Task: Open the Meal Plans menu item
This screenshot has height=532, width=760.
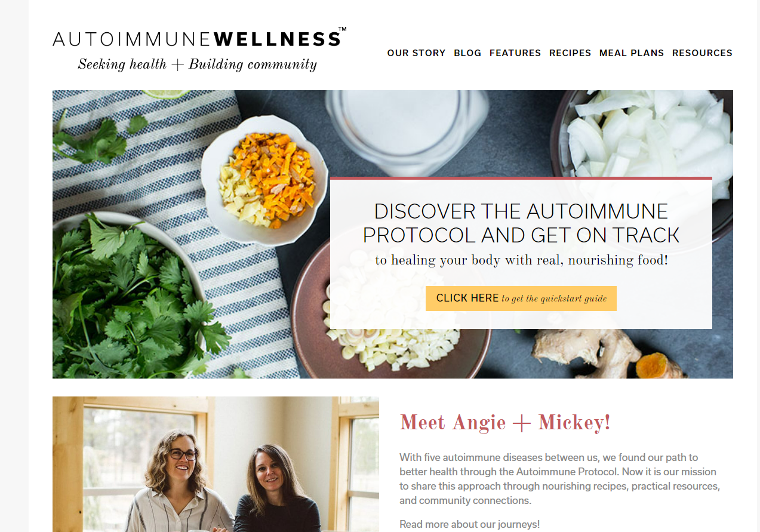Action: (x=632, y=53)
